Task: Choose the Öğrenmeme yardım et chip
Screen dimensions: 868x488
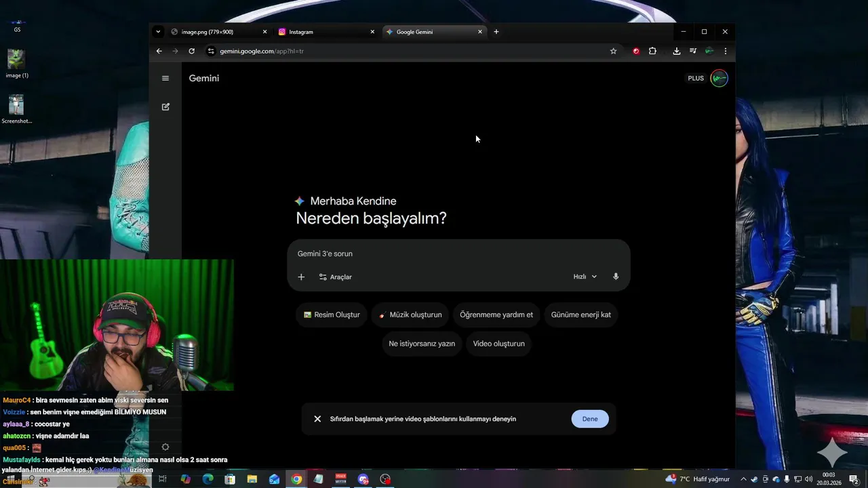Action: pos(496,314)
